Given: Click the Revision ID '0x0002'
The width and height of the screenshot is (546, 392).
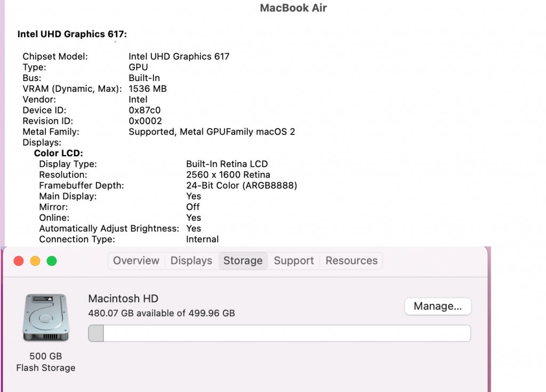Looking at the screenshot, I should pos(145,121).
